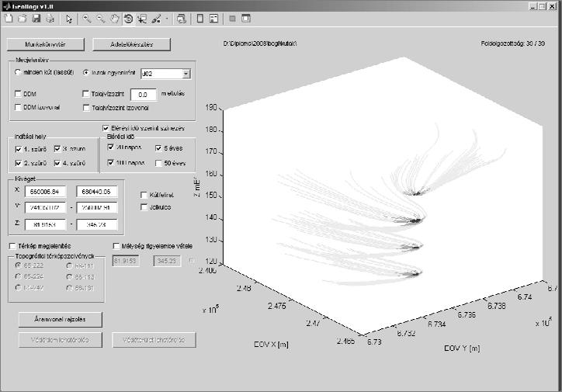Select the Zoom In magnifier tool

[x=87, y=19]
